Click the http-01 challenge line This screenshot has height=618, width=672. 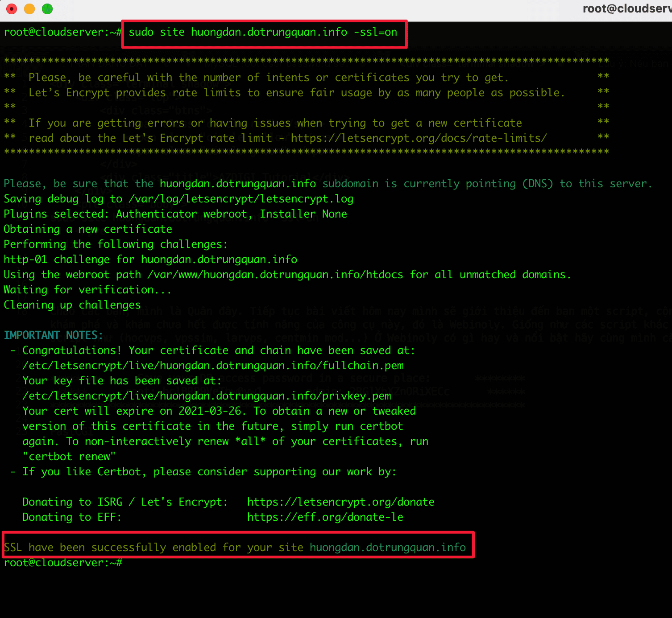[150, 260]
